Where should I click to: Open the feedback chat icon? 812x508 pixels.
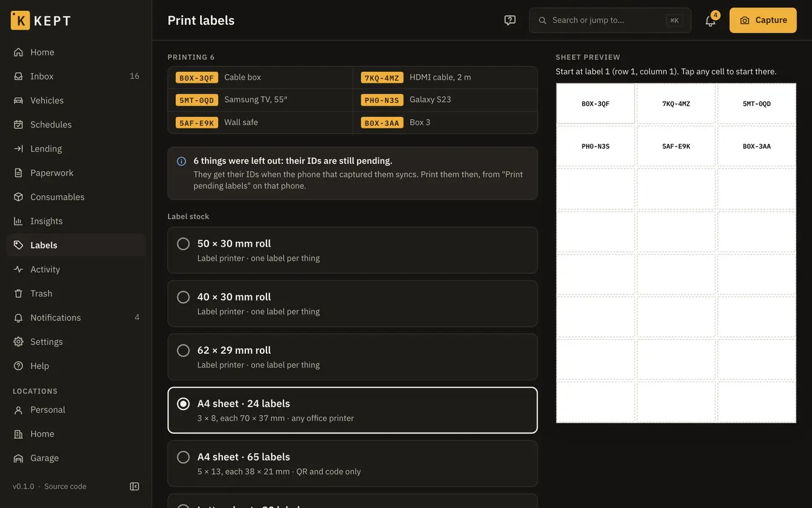(510, 20)
